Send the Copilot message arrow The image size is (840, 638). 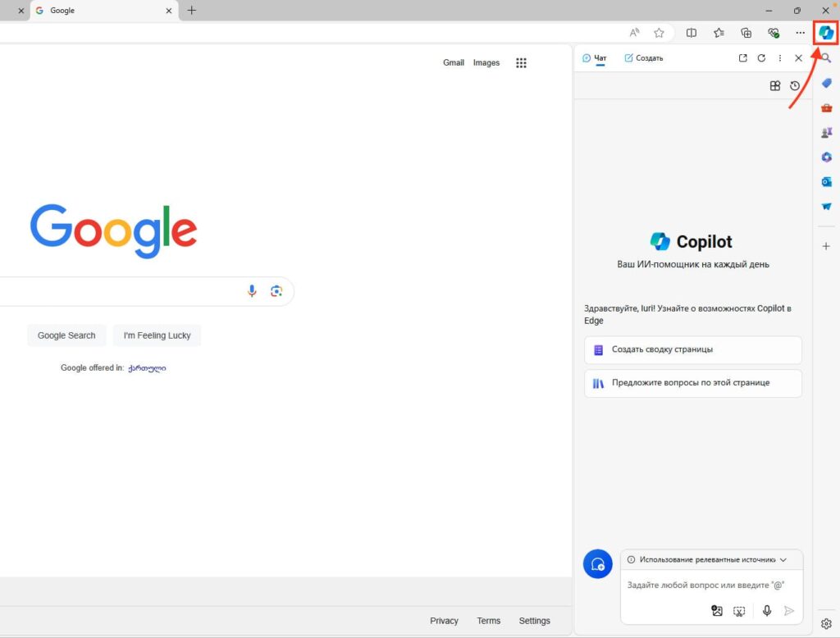(788, 611)
